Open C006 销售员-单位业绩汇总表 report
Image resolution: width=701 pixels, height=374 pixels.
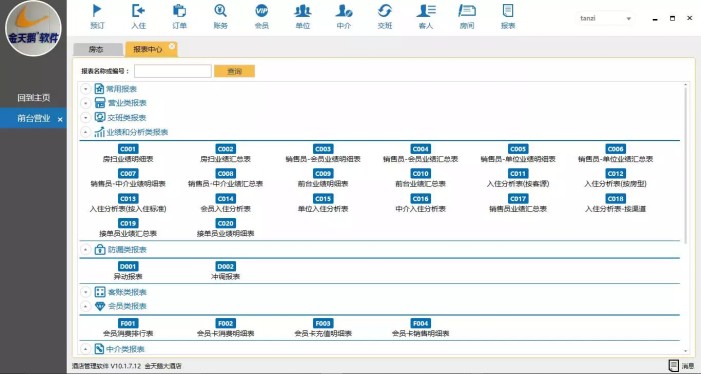pyautogui.click(x=615, y=154)
